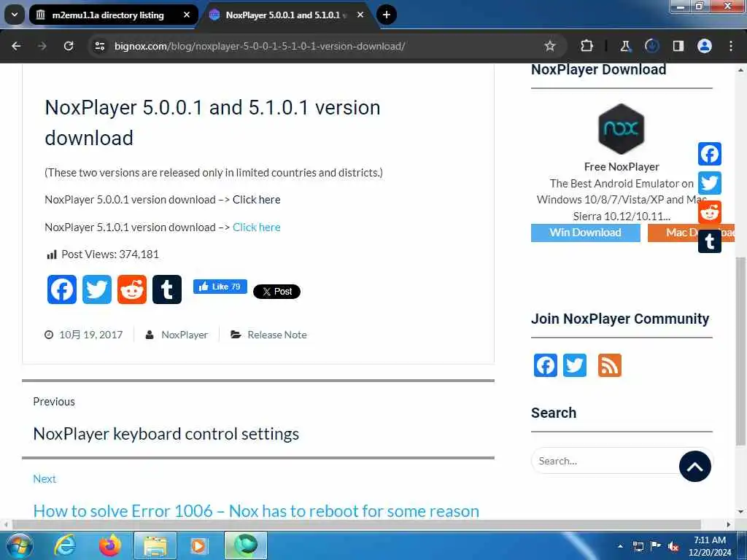Open tab search dropdown arrow
This screenshot has width=747, height=560.
click(x=15, y=15)
